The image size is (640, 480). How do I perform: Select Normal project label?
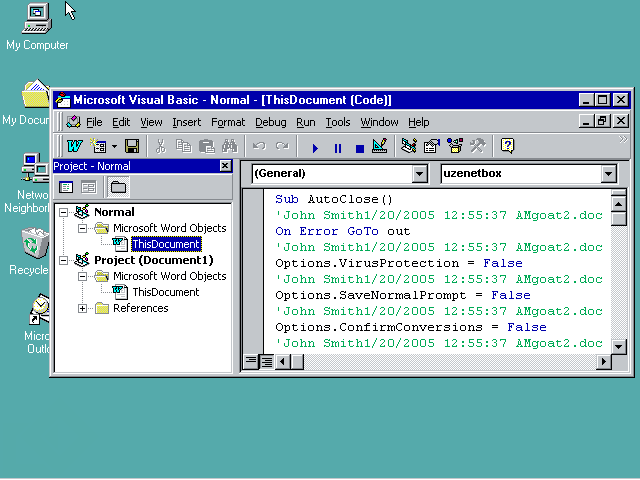114,212
